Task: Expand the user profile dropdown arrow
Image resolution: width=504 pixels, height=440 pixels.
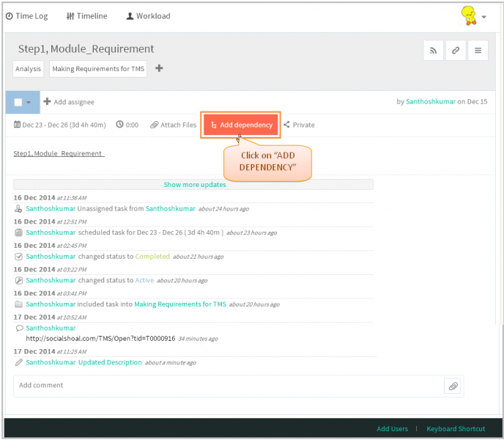Action: point(483,17)
